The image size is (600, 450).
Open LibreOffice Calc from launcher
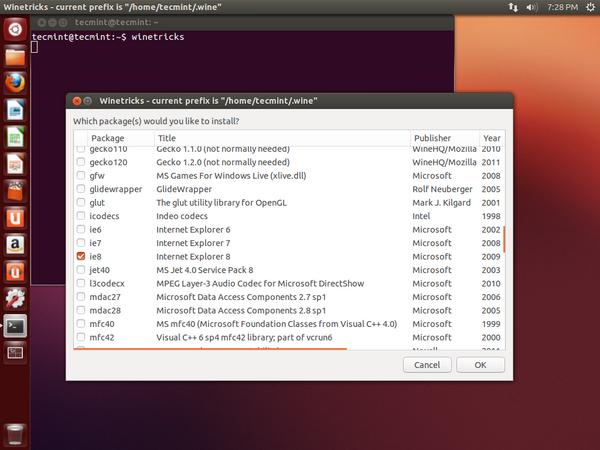(15, 137)
